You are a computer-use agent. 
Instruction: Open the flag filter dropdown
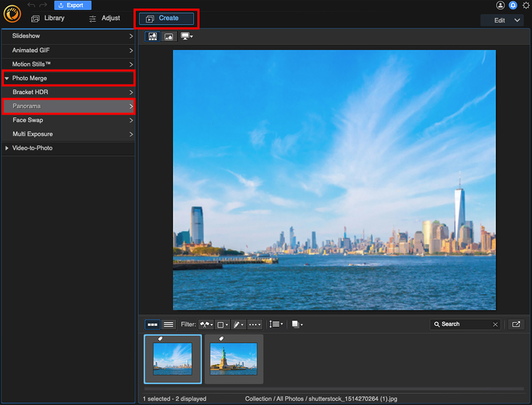[206, 324]
